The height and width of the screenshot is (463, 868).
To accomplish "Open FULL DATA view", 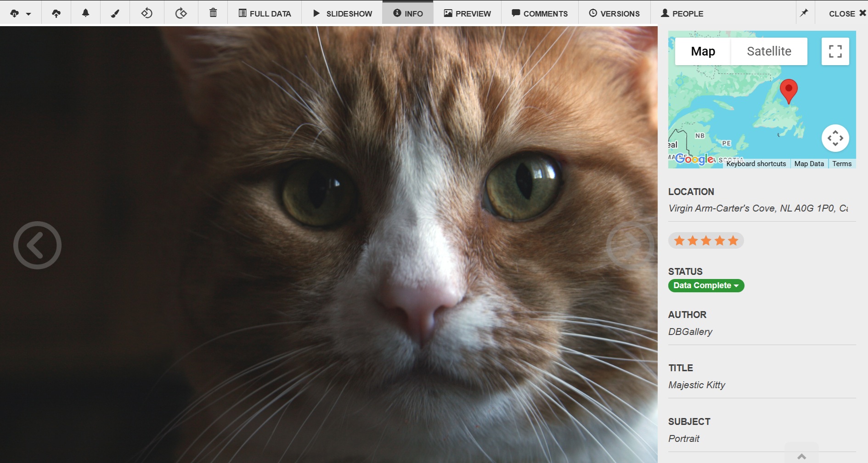I will point(265,13).
